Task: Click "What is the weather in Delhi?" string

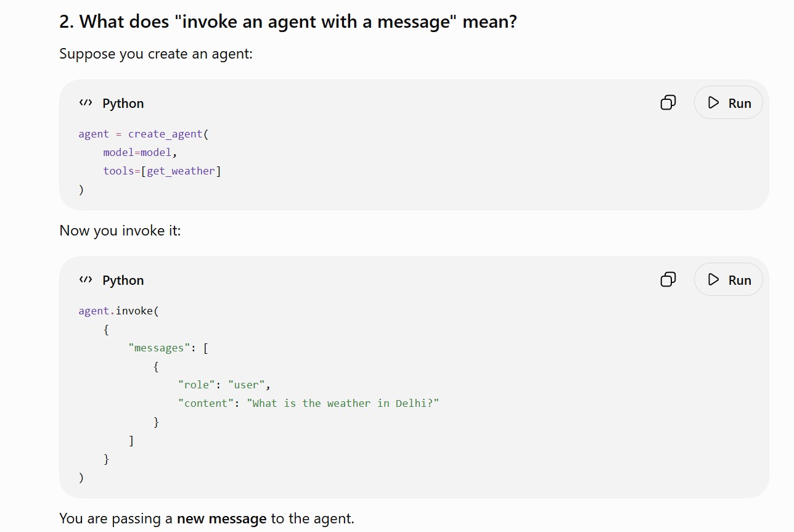Action: [343, 403]
